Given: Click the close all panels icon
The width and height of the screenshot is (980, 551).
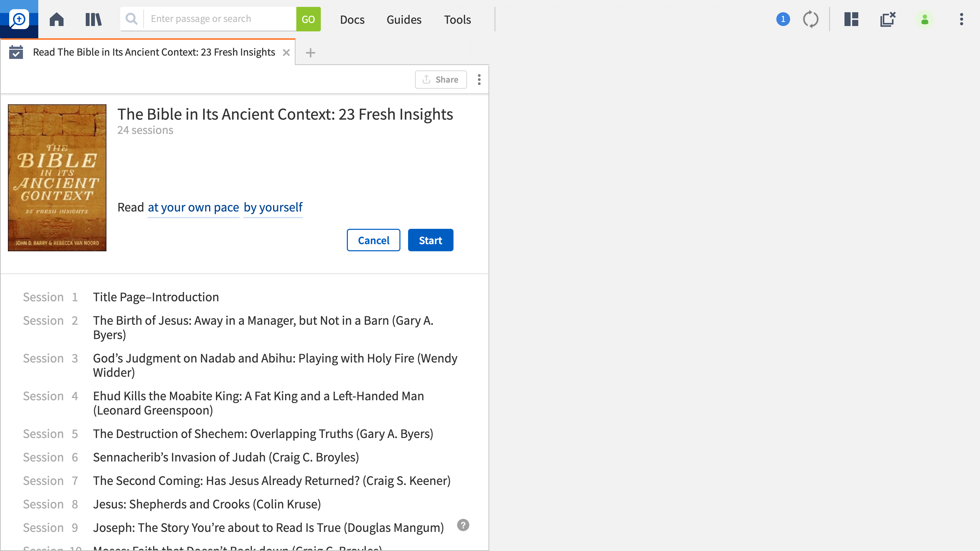Looking at the screenshot, I should click(888, 19).
